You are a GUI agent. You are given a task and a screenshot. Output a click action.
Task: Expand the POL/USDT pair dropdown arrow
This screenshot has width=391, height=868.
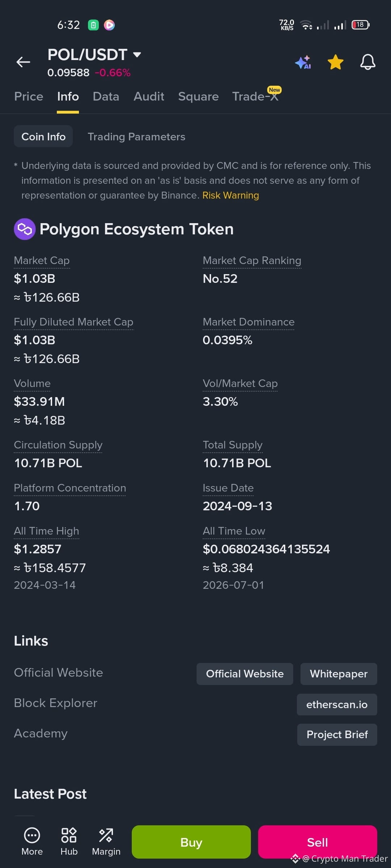[x=137, y=55]
